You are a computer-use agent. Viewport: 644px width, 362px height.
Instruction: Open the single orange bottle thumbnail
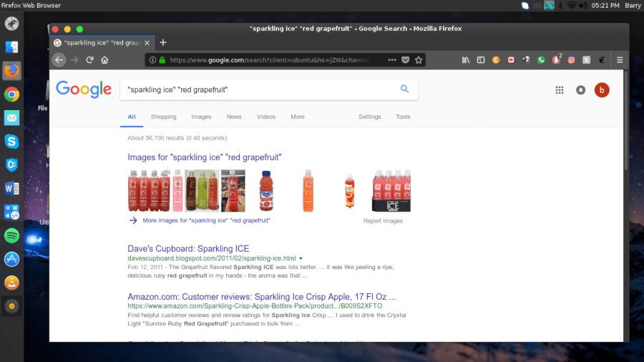pos(308,191)
